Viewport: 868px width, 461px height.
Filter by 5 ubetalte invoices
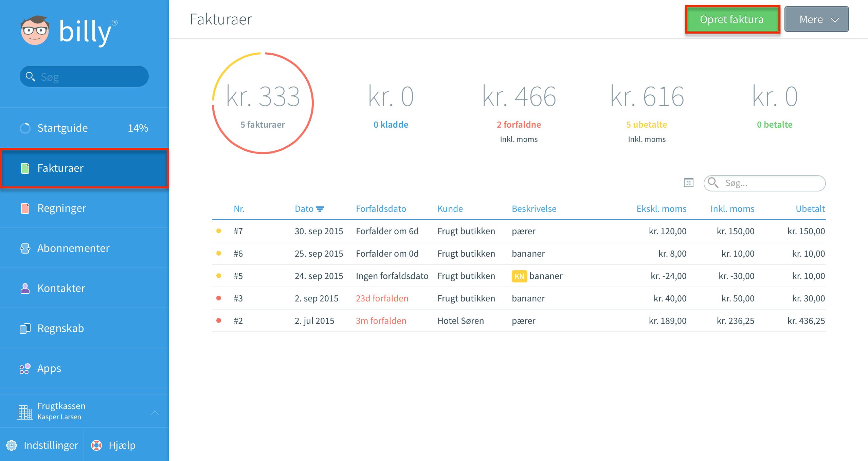tap(647, 125)
